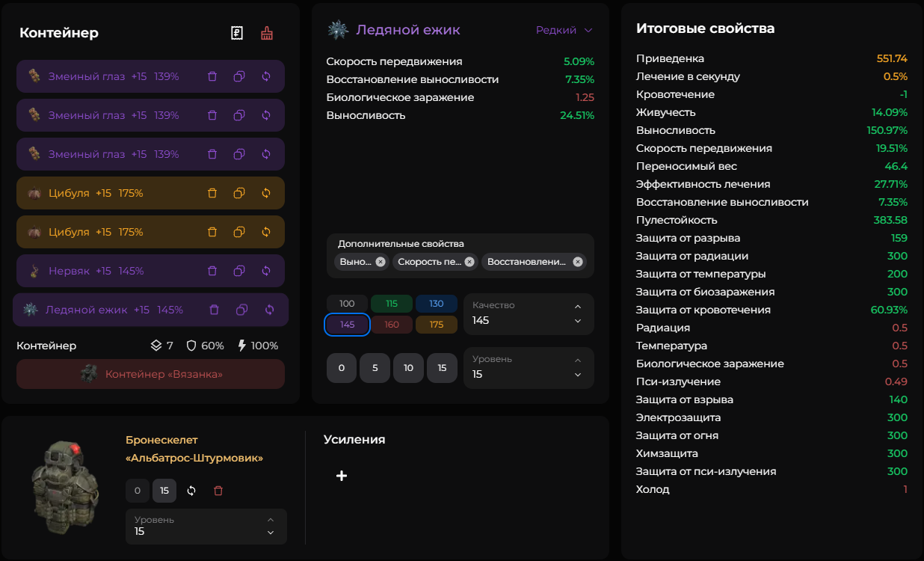Select artifact level 5 button

click(x=375, y=368)
